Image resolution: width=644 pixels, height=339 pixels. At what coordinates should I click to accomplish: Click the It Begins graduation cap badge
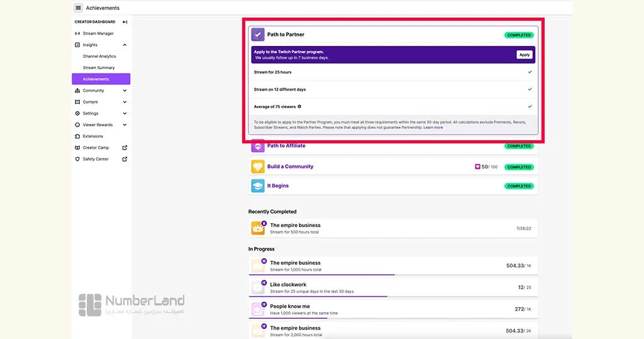(258, 186)
